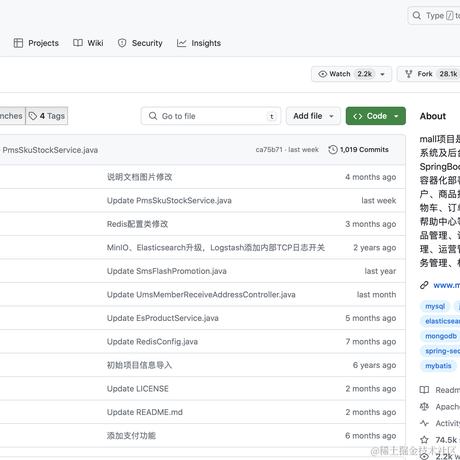Viewport: 460px width, 460px height.
Task: Open the Projects tab
Action: (36, 43)
